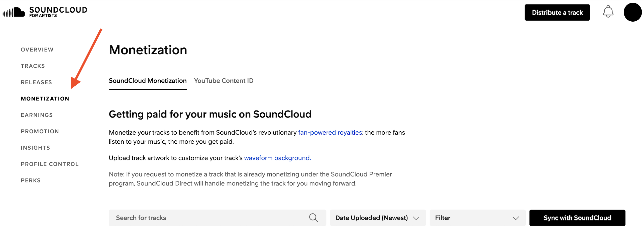This screenshot has width=644, height=231.
Task: Open Insights in the sidebar
Action: (x=35, y=148)
